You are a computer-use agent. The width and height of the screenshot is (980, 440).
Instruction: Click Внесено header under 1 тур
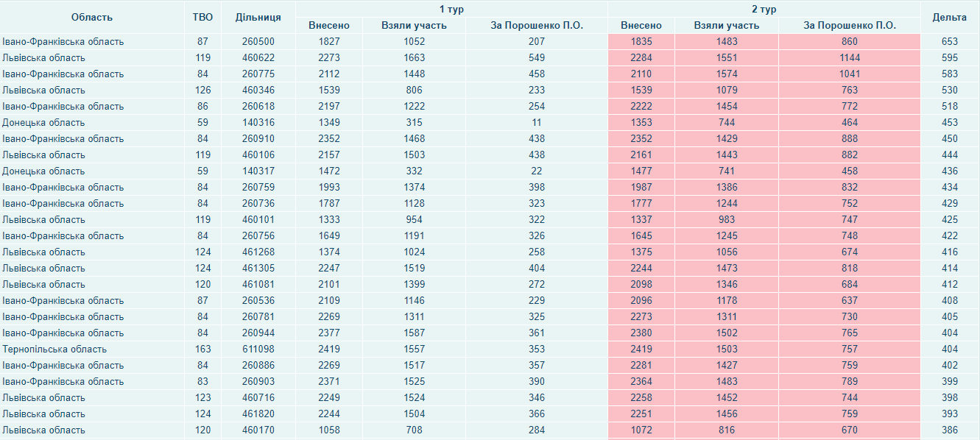tap(329, 26)
